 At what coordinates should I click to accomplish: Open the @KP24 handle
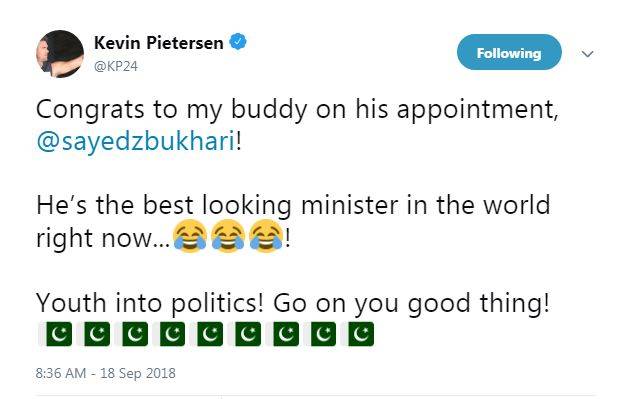[x=116, y=66]
